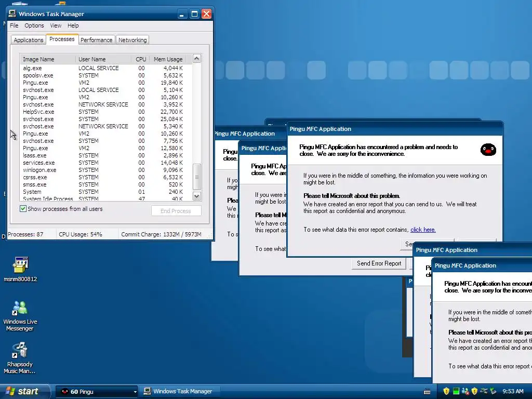Click the on-screen keyboard tray icon
Screen dimensions: 532x399
427,392
